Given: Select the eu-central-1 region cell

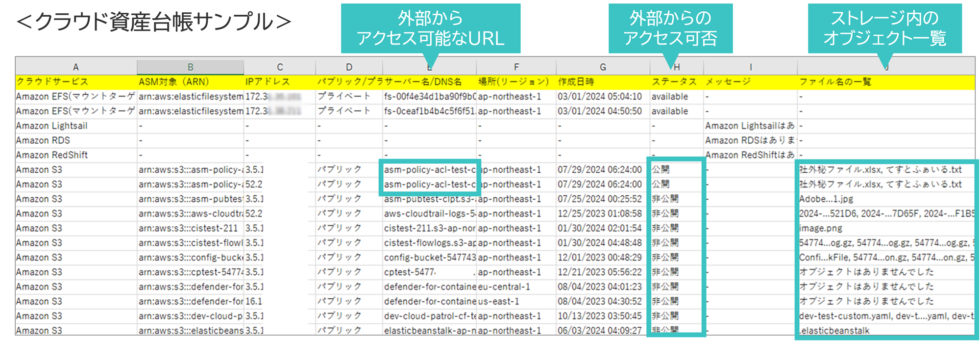Looking at the screenshot, I should pos(516,287).
